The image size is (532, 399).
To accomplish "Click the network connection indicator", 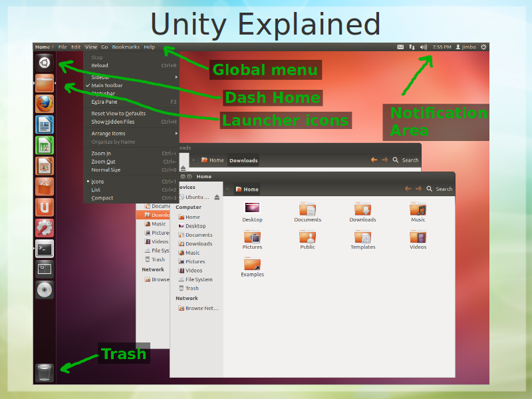I will (x=412, y=47).
